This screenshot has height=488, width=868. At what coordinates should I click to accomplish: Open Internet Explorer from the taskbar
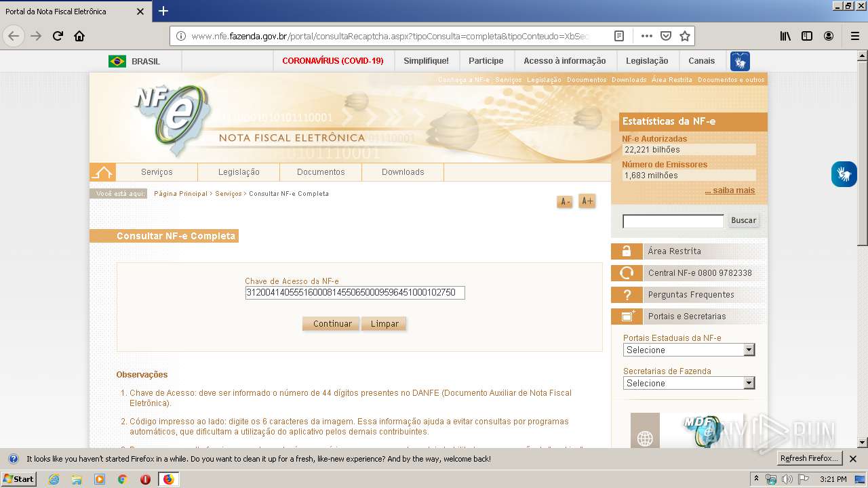(x=54, y=479)
